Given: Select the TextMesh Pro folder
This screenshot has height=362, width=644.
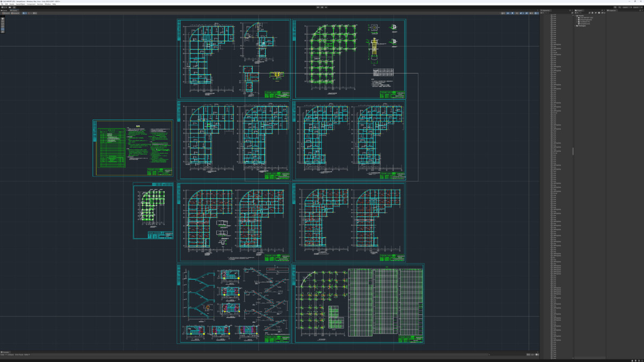Looking at the screenshot, I should pyautogui.click(x=585, y=22).
